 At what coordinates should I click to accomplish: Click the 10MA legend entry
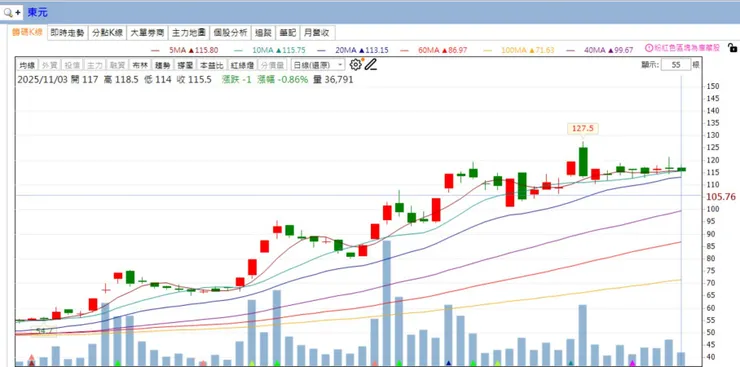coord(270,50)
